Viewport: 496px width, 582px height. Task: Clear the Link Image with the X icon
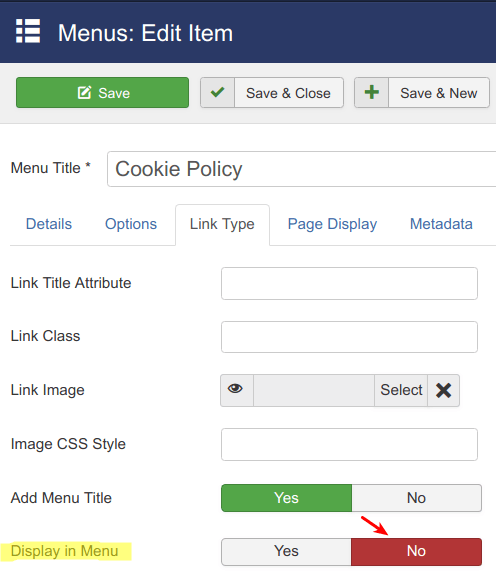pyautogui.click(x=444, y=390)
